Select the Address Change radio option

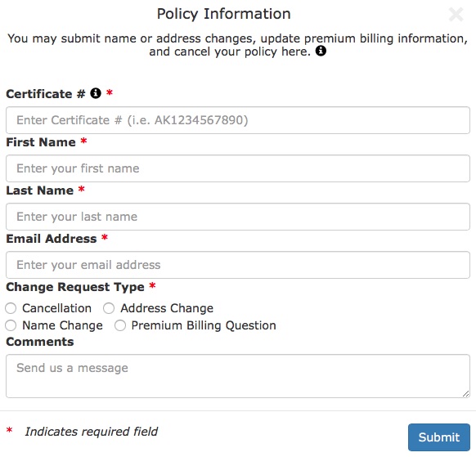click(x=109, y=308)
